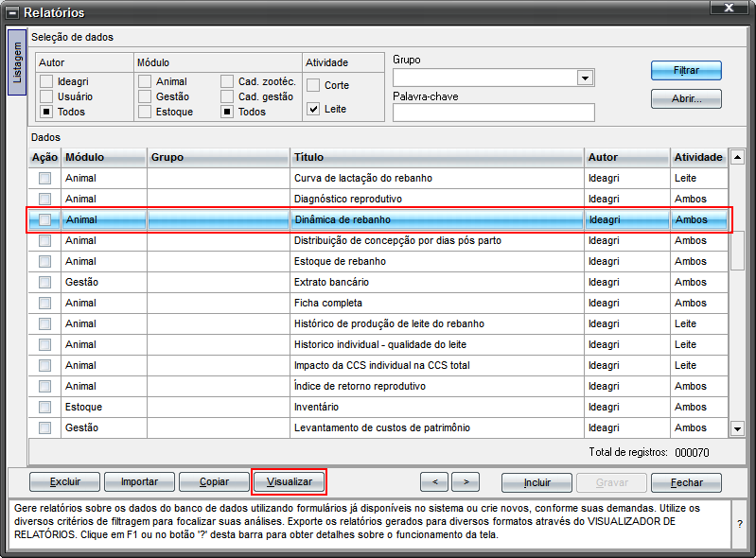The image size is (756, 558).
Task: Go to next record with '>' button
Action: [466, 481]
